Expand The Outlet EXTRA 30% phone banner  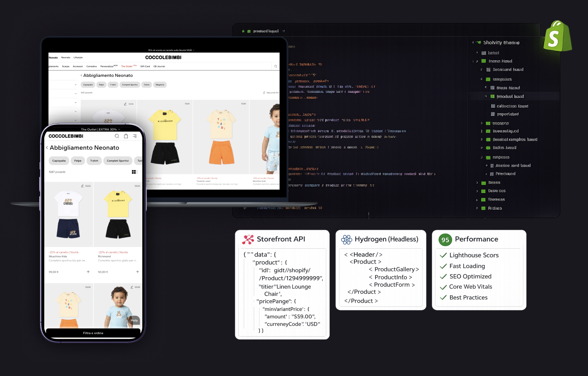(100, 129)
